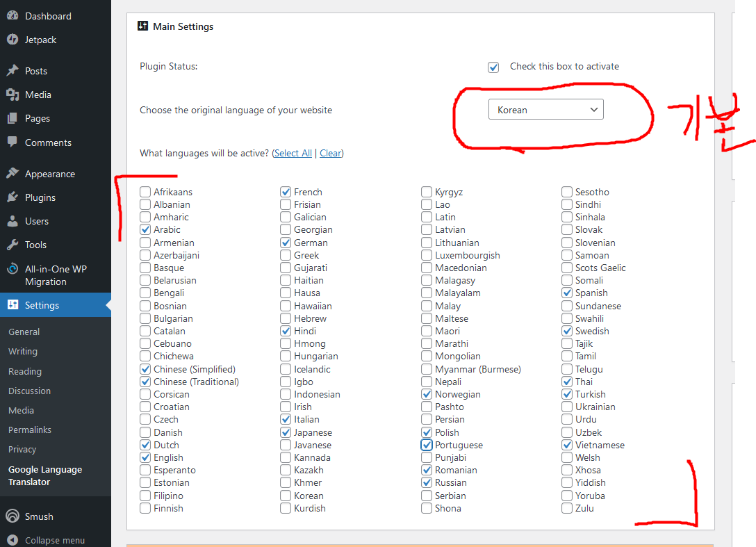Open Permalinks settings submenu
756x547 pixels.
(30, 430)
